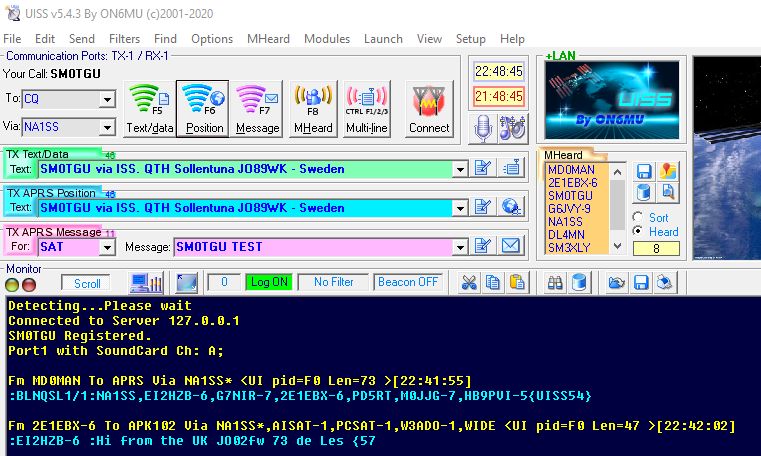The width and height of the screenshot is (761, 456).
Task: Open the Help menu
Action: coord(512,39)
